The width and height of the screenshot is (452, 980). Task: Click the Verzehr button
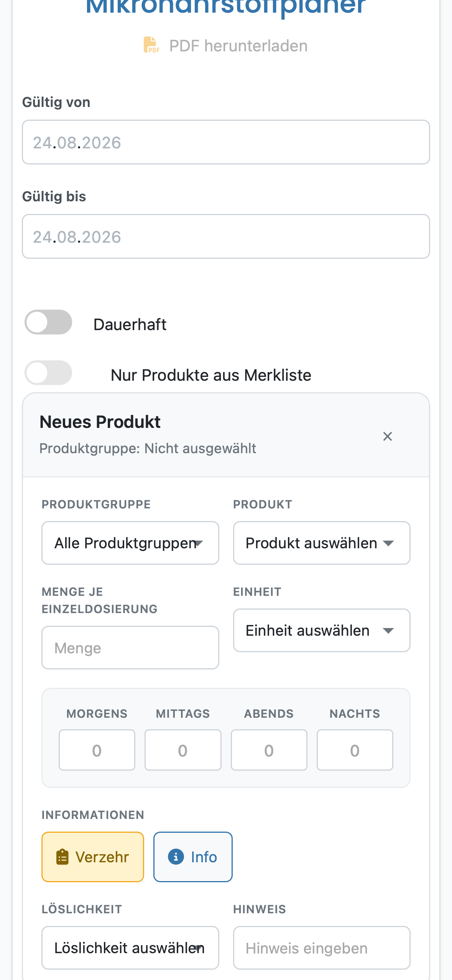93,857
